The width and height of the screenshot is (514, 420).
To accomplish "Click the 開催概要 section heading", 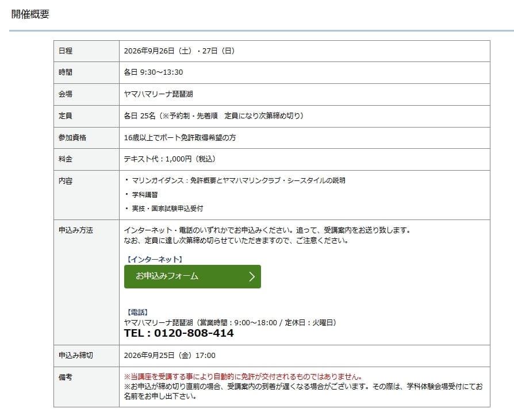I will pos(30,14).
